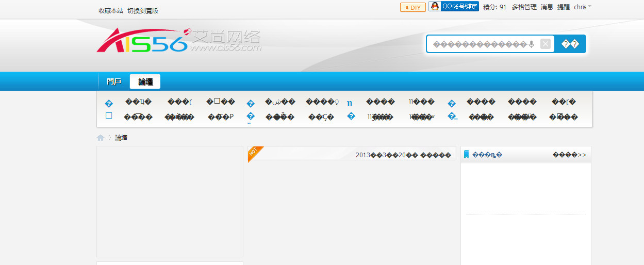This screenshot has width=644, height=265.
Task: Switch to the 門戶 tab
Action: 114,81
